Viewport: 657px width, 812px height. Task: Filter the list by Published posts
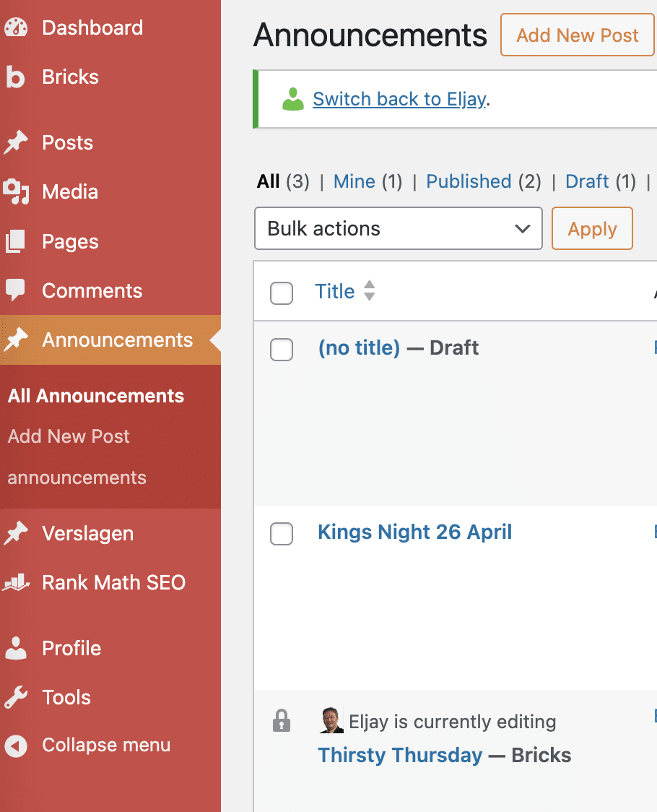469,182
